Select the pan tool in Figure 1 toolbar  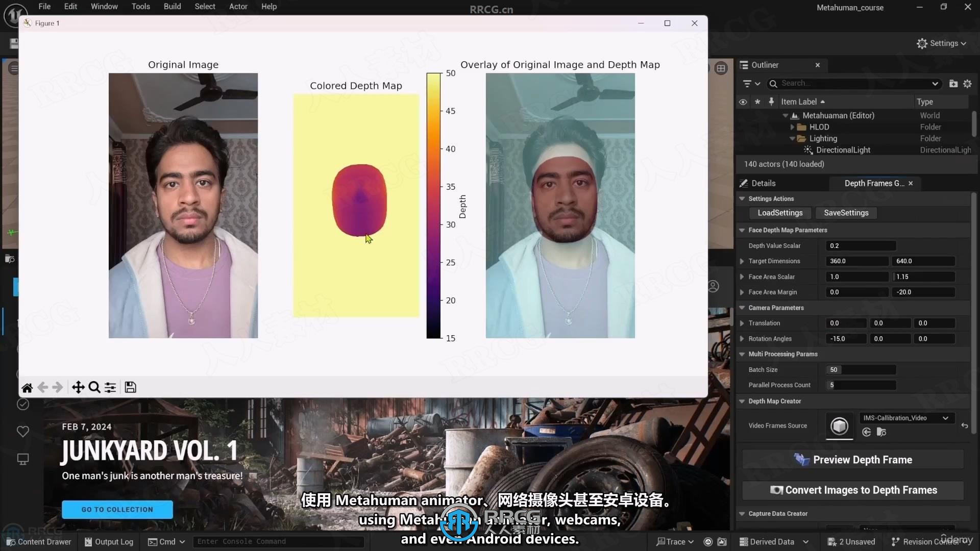78,387
